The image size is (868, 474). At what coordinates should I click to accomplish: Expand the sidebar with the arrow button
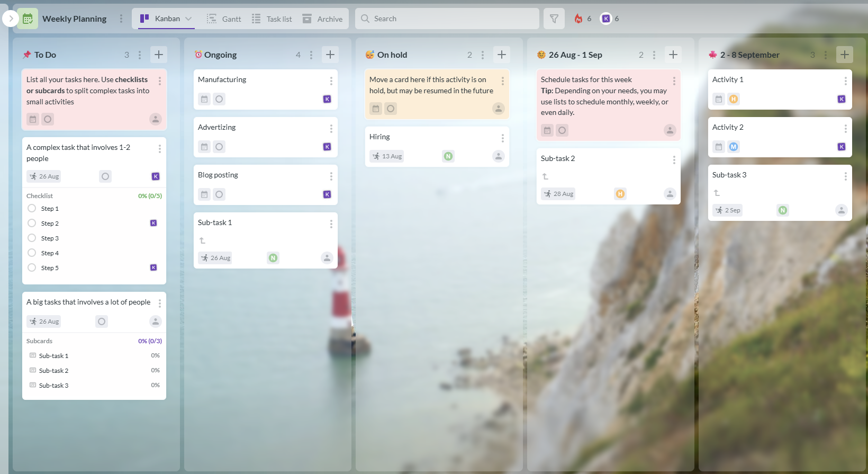pyautogui.click(x=11, y=19)
